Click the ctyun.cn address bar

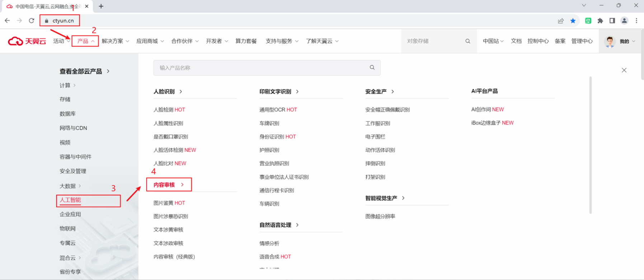pos(63,21)
